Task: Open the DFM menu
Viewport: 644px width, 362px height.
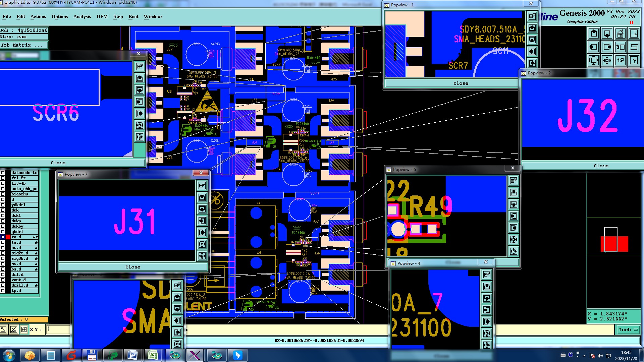Action: 102,16
